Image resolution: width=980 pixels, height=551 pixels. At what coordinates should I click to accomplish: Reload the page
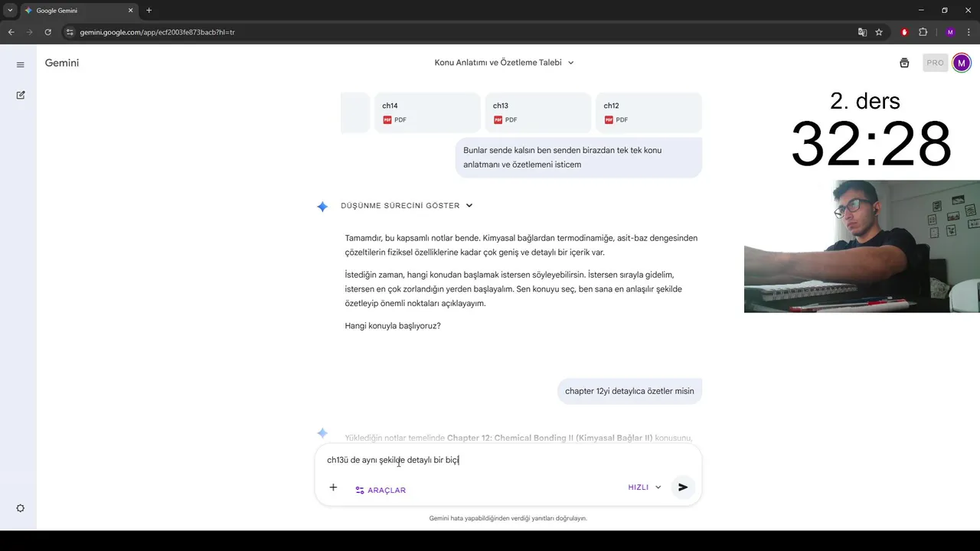pyautogui.click(x=47, y=32)
